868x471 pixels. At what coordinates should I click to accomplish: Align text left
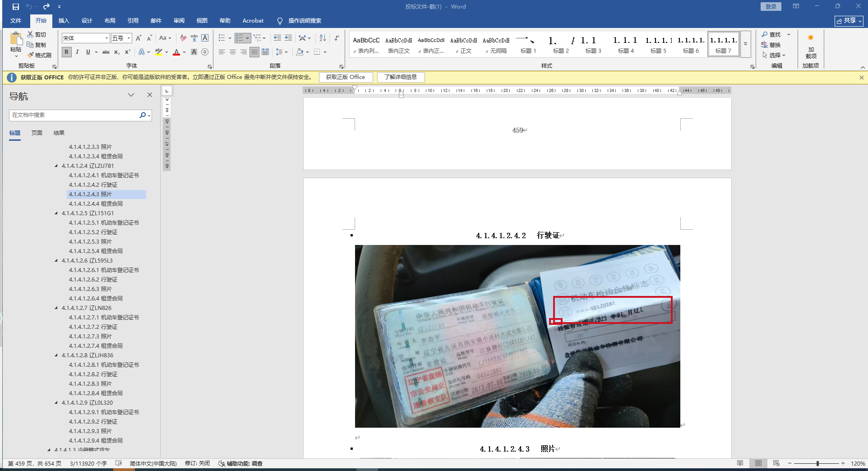click(222, 52)
